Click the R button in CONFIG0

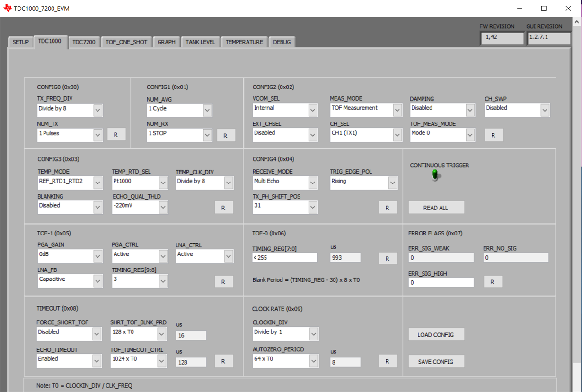[116, 134]
